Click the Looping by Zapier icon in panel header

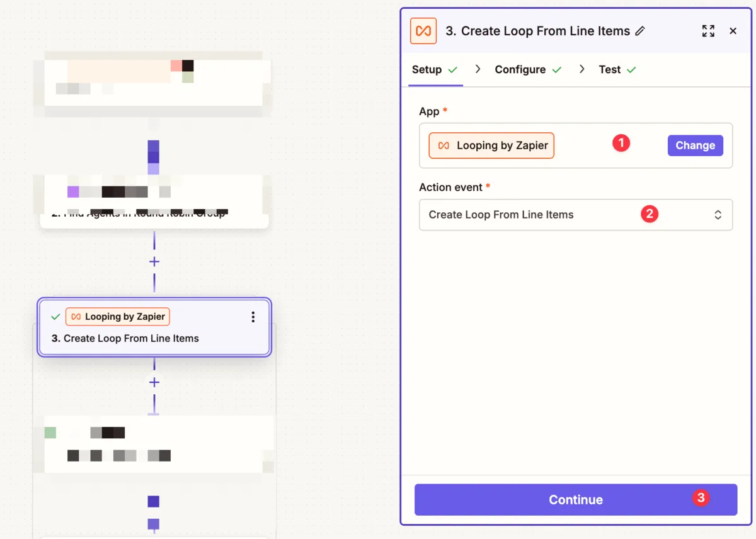tap(423, 31)
